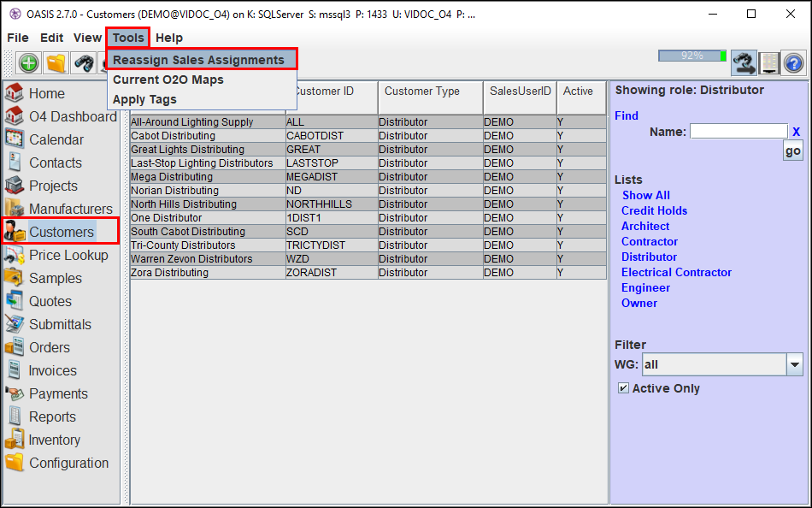812x508 pixels.
Task: Open the Edit menu
Action: click(52, 38)
